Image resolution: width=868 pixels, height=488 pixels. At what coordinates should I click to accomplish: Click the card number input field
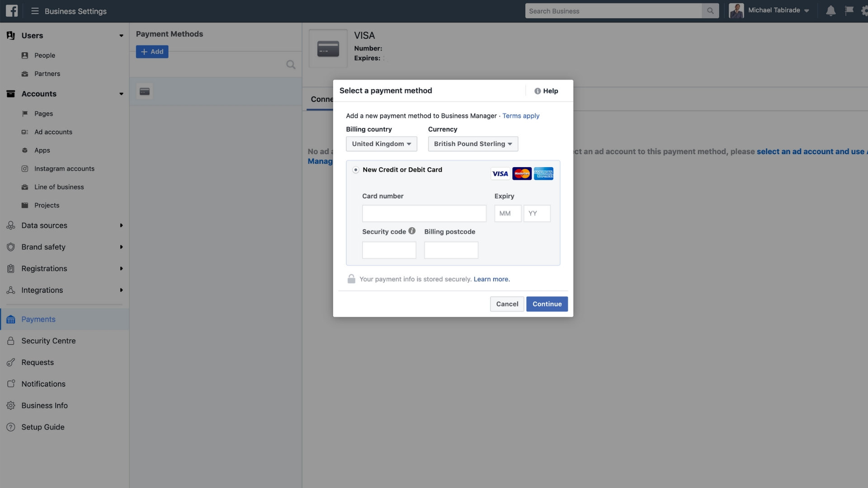click(x=424, y=213)
